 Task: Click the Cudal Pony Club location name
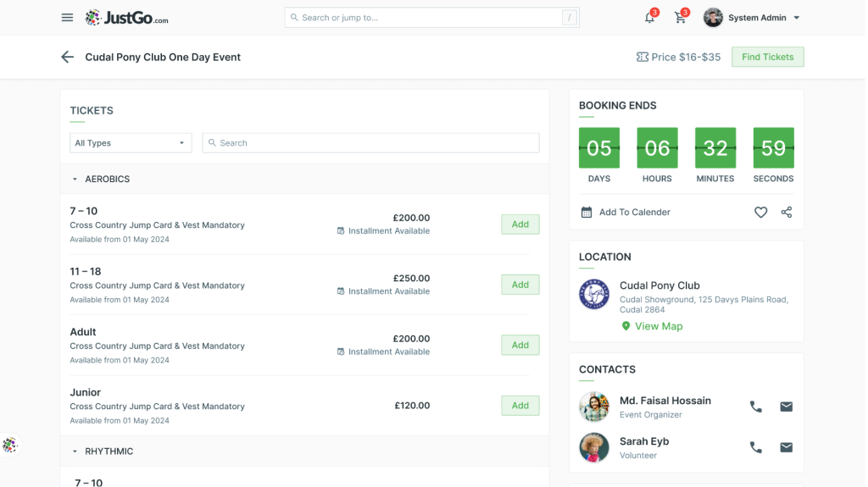pyautogui.click(x=659, y=285)
